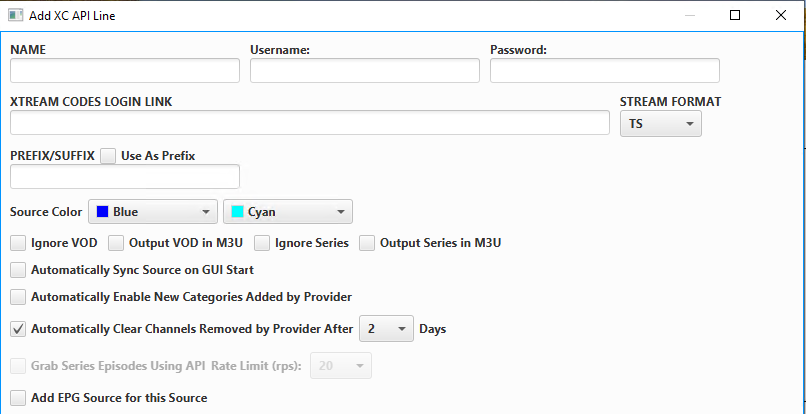Enable Output Series in M3U
Screen dimensions: 806x414
click(x=367, y=243)
